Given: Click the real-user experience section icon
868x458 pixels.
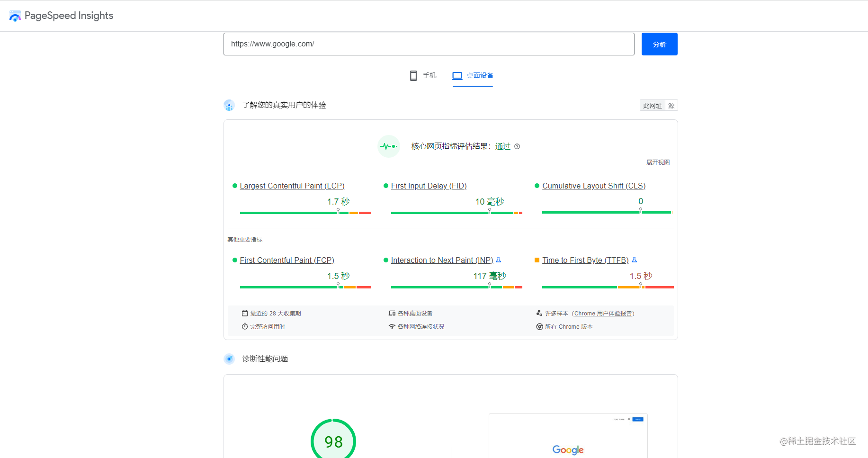Looking at the screenshot, I should (x=229, y=105).
